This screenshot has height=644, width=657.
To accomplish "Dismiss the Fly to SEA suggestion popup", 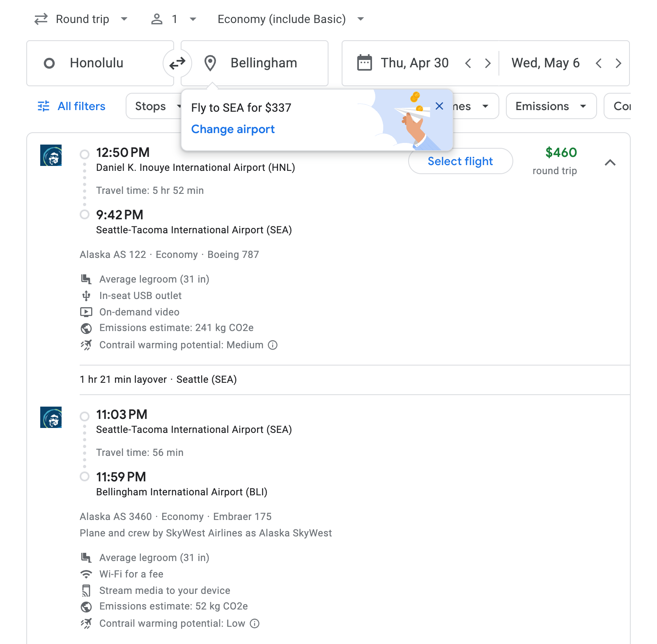I will (x=439, y=106).
